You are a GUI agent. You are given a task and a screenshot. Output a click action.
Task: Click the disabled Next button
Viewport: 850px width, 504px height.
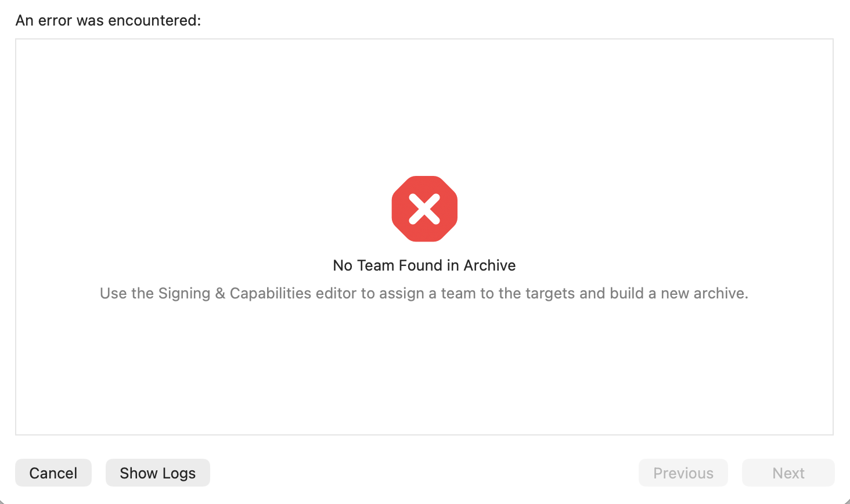pyautogui.click(x=788, y=473)
